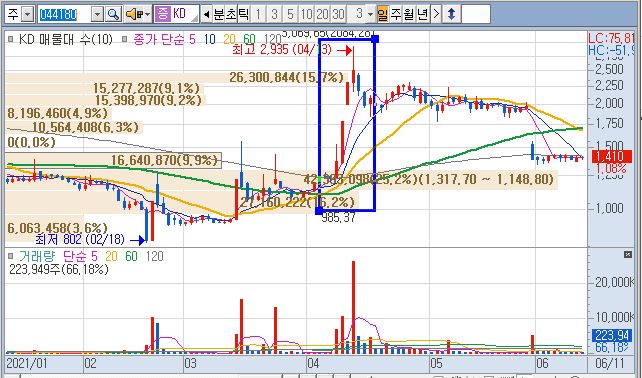Select the 주 (weekly) period button
Image resolution: width=642 pixels, height=378 pixels.
click(x=396, y=14)
